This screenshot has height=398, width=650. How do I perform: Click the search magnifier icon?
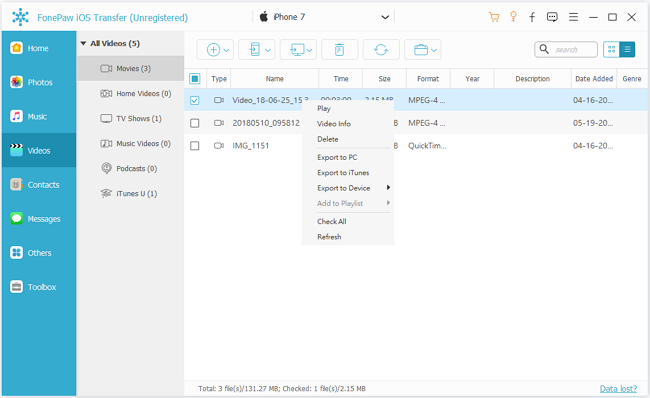click(x=544, y=49)
